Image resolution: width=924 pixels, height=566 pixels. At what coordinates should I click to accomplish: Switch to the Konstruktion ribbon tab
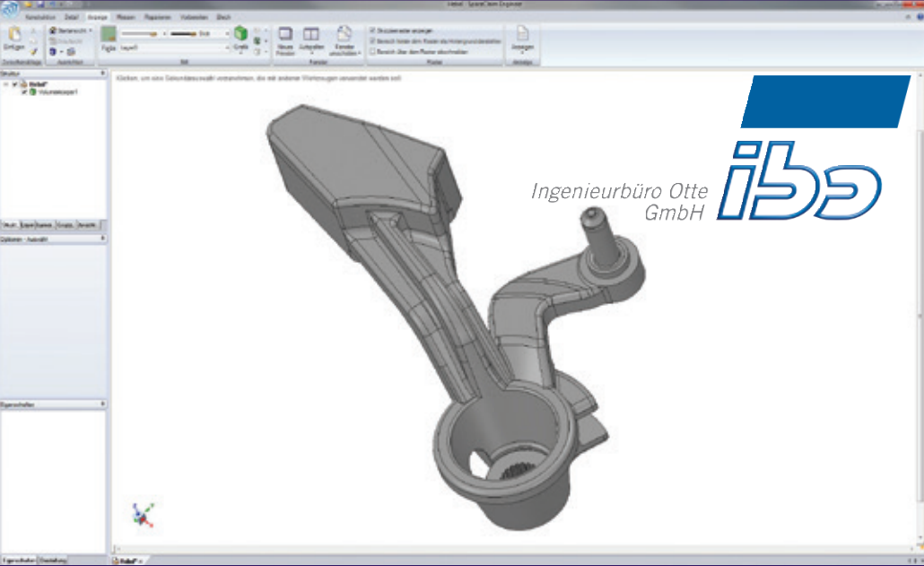click(x=39, y=17)
